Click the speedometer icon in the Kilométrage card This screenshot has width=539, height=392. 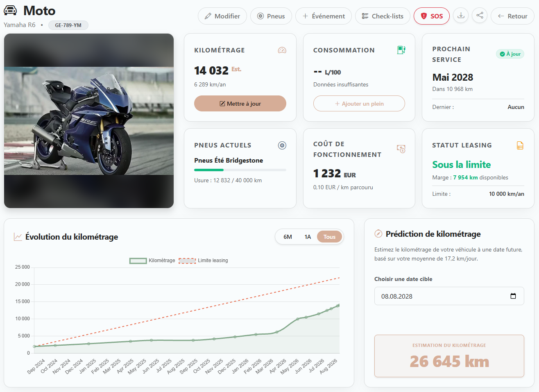[282, 50]
